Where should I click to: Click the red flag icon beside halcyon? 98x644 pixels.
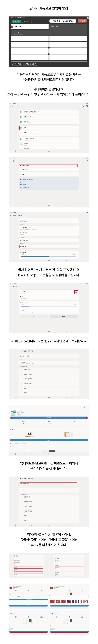[x=13, y=26]
